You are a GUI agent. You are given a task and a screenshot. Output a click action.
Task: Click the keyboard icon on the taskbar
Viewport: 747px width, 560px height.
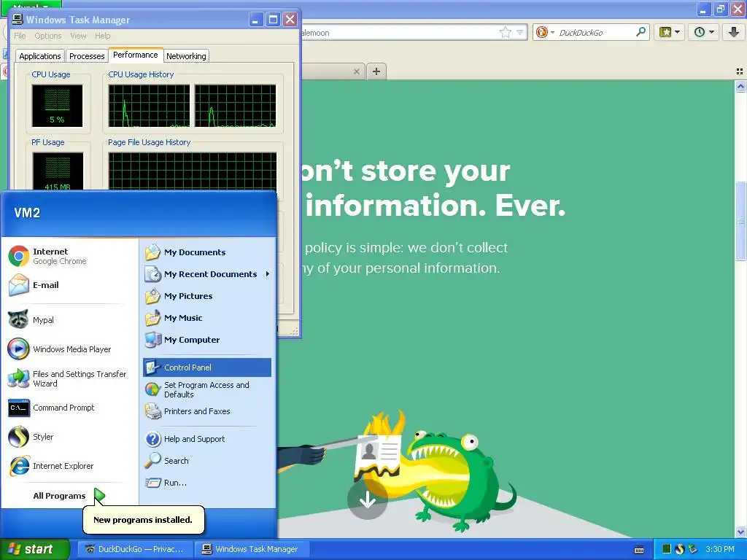(x=639, y=550)
